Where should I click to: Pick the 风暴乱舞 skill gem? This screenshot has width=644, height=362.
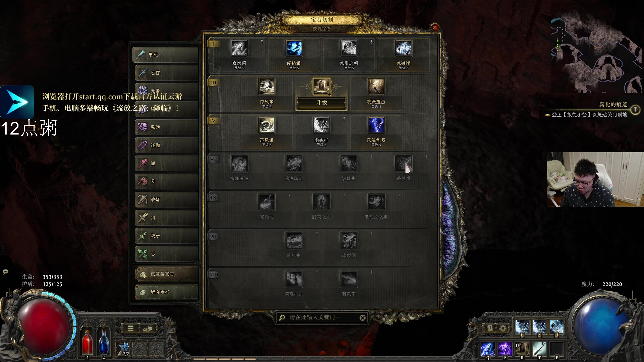point(376,125)
